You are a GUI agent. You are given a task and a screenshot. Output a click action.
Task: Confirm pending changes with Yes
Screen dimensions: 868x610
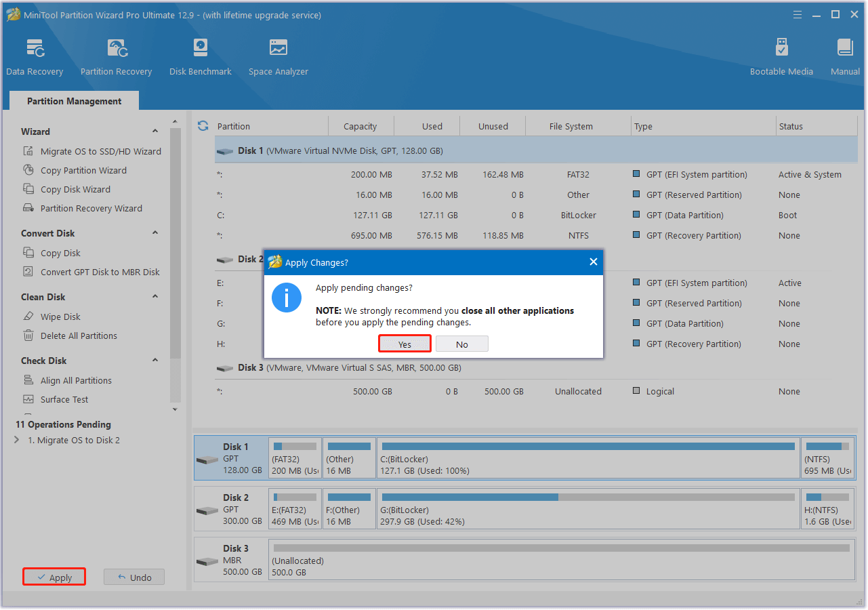tap(405, 344)
